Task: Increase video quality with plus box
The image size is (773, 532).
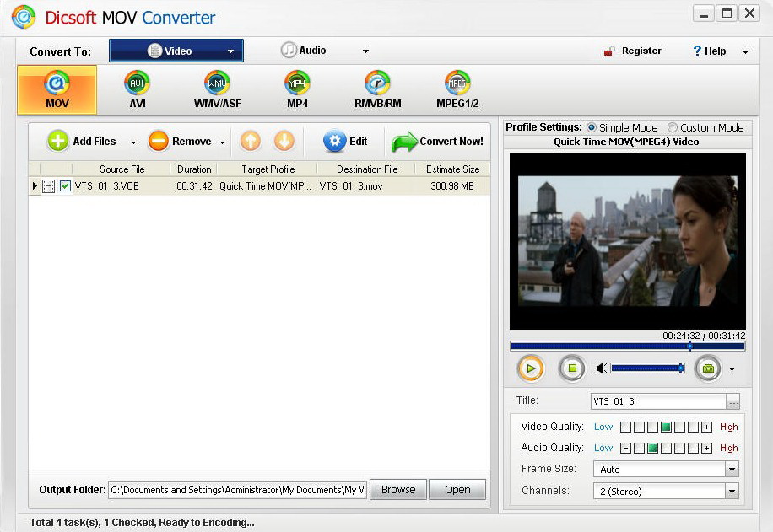Action: (706, 427)
